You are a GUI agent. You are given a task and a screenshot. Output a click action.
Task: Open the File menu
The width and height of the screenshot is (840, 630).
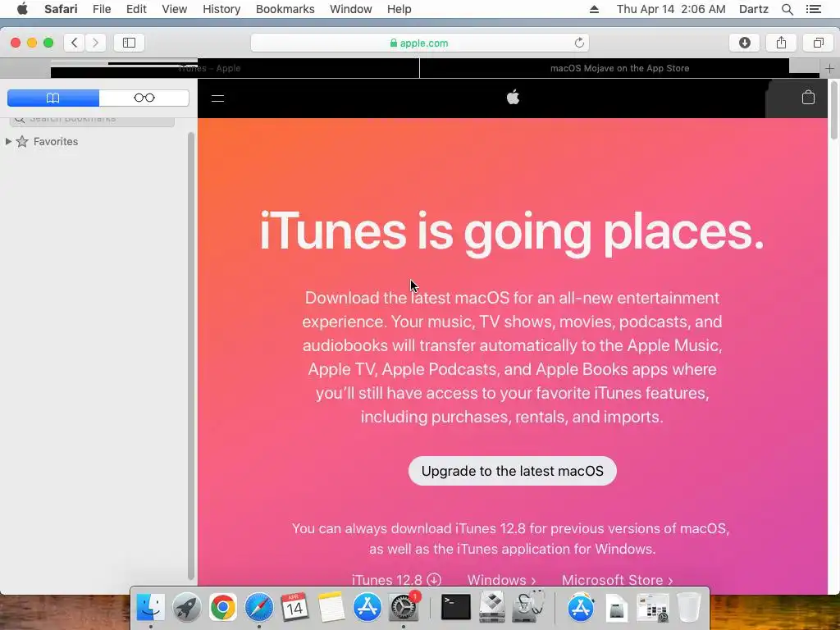coord(102,9)
